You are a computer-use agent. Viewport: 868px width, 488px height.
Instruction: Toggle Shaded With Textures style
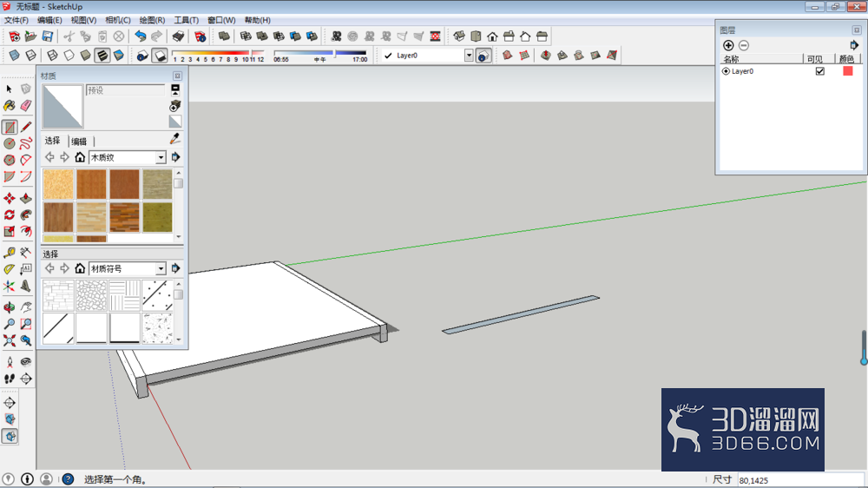point(102,56)
